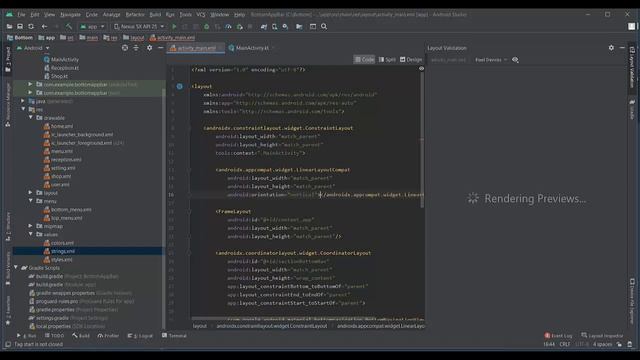
Task: Open the Terminal tool window
Action: (174, 336)
